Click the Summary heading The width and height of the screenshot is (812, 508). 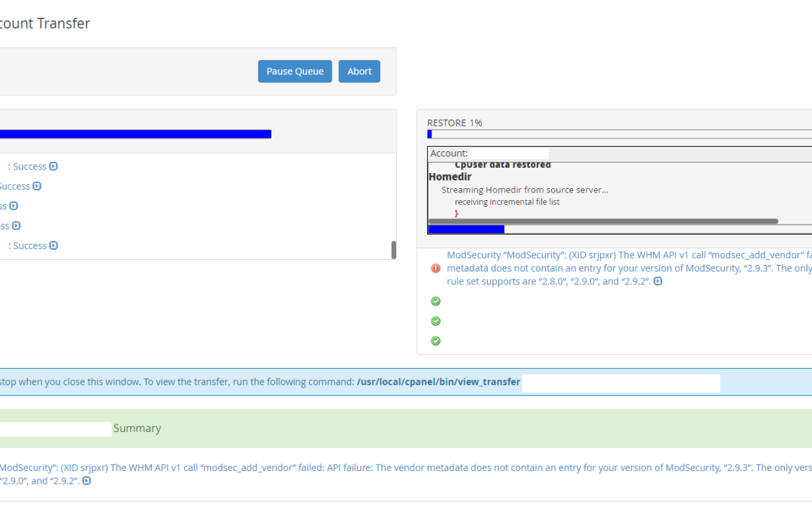point(138,428)
